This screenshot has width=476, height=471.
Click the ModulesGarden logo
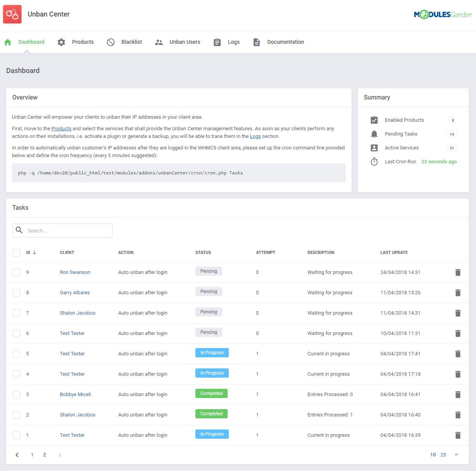point(443,15)
